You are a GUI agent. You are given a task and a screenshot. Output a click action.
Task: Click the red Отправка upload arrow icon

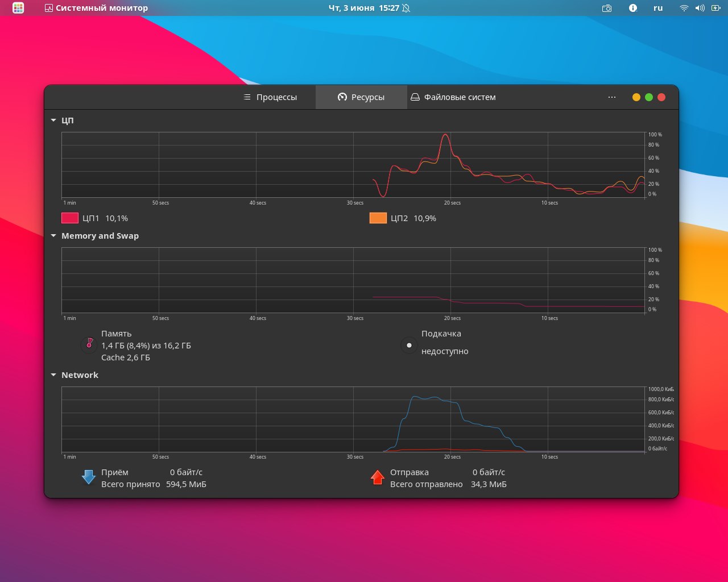pos(378,477)
